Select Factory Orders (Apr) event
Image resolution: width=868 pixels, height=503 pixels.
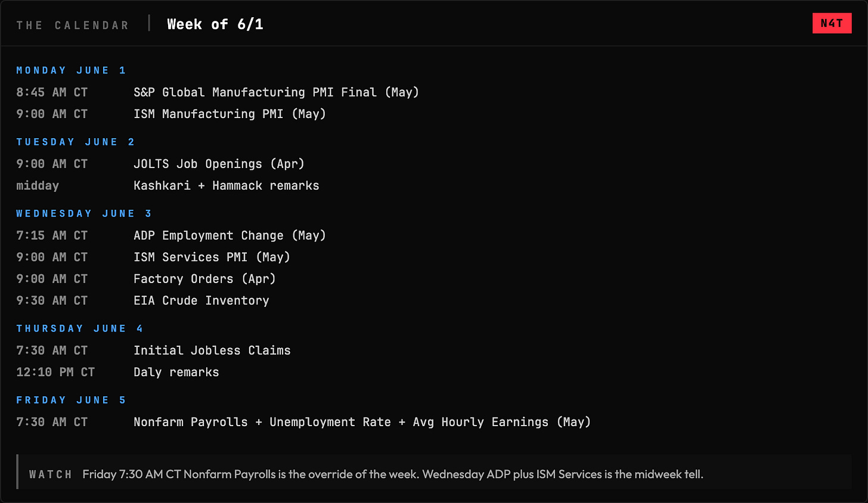204,279
